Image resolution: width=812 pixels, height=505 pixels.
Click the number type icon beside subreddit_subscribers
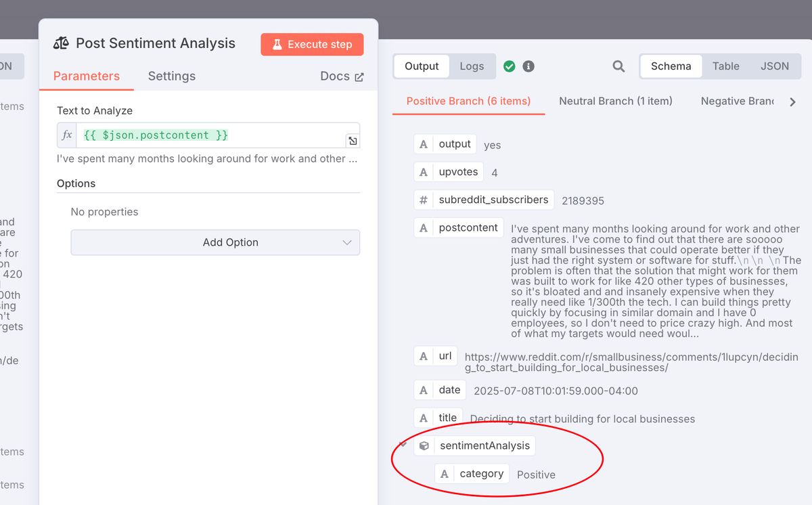[x=422, y=199]
